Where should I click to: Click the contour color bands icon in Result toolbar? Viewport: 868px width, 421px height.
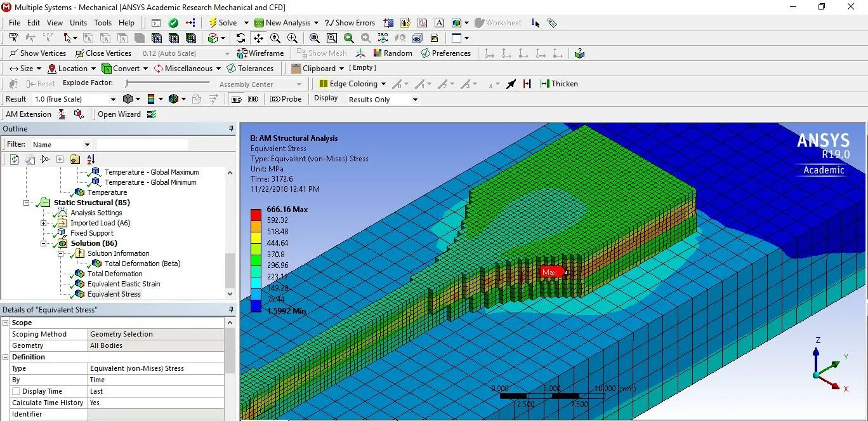(x=151, y=99)
